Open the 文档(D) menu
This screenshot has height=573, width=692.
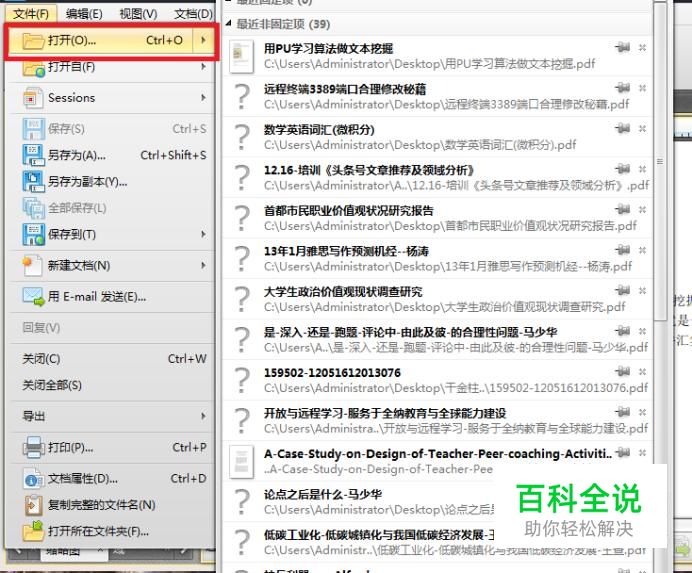(193, 14)
